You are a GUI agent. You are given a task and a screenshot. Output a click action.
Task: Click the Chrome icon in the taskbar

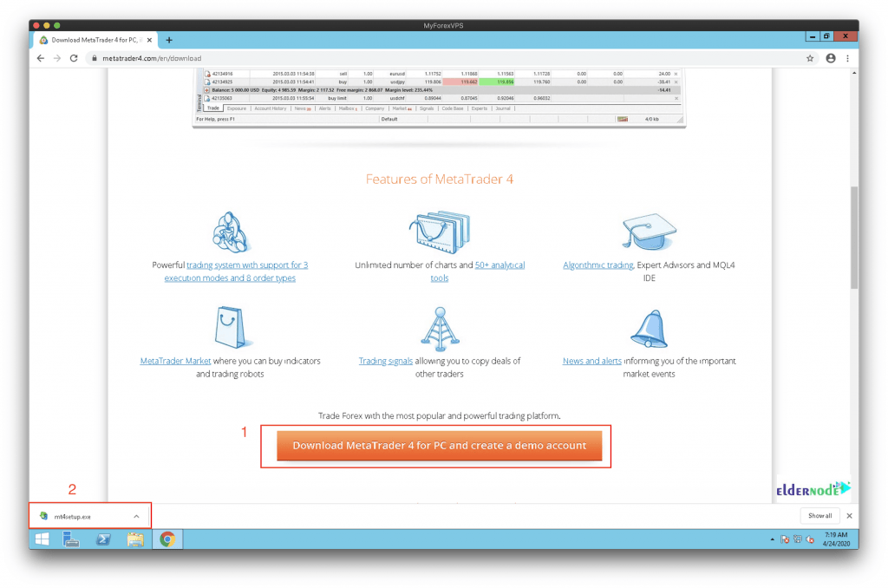pos(167,539)
